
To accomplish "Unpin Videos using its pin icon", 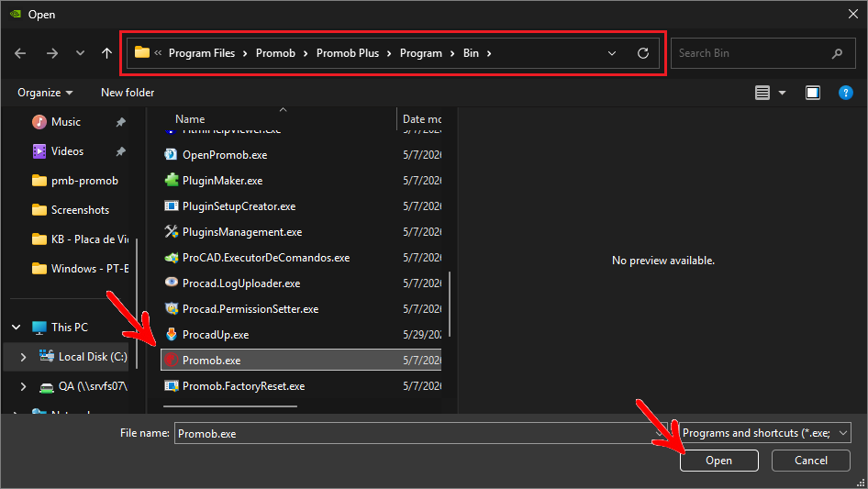I will tap(120, 151).
